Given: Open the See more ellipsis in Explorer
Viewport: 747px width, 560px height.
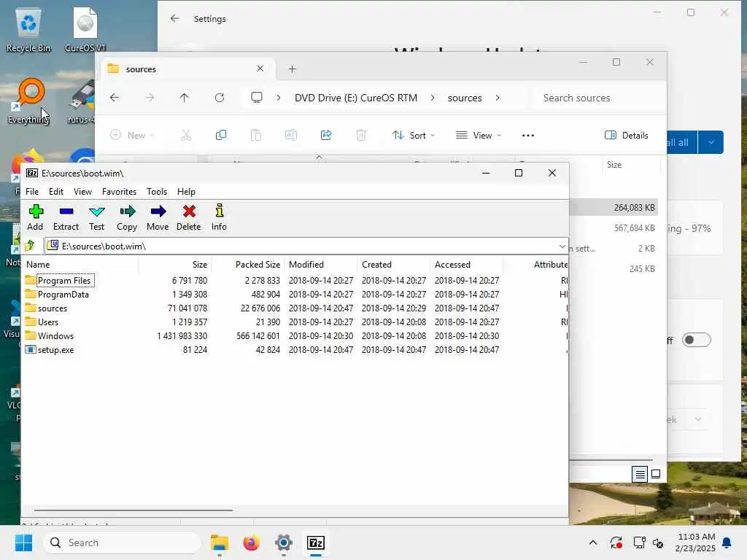Looking at the screenshot, I should tap(528, 135).
